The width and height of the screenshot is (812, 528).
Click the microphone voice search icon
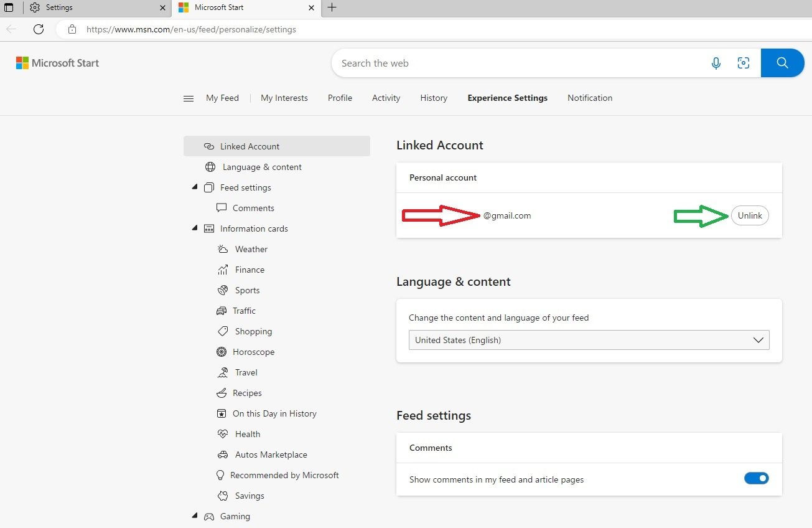click(716, 63)
